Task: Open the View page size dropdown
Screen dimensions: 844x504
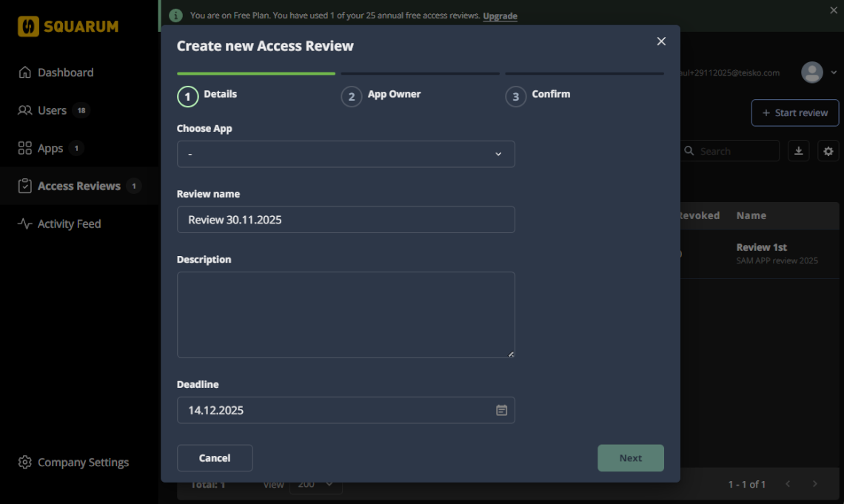Action: (x=316, y=484)
